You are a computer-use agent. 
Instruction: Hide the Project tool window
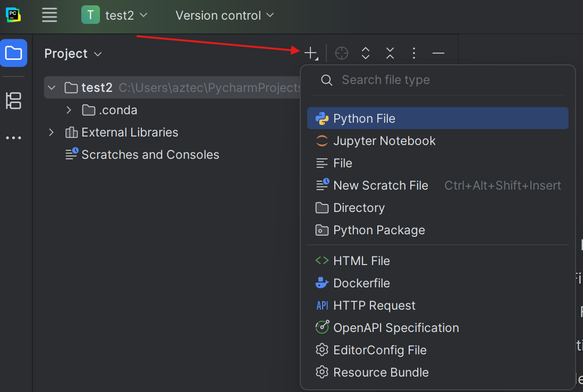point(438,53)
